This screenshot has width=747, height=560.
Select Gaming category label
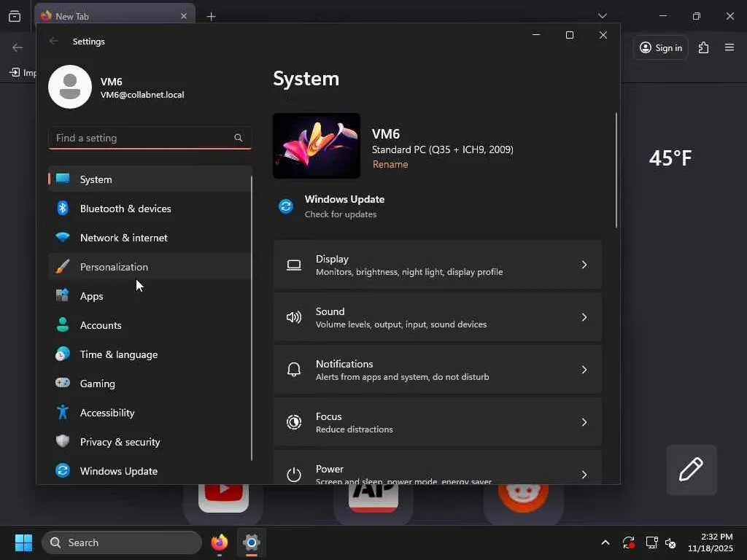97,384
